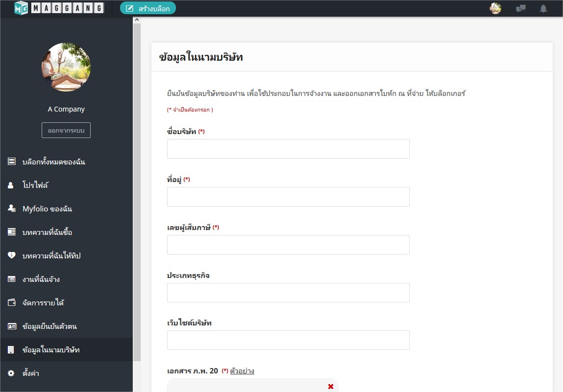
Task: Focus the ประเภทธุรกิจ input field
Action: [x=288, y=293]
